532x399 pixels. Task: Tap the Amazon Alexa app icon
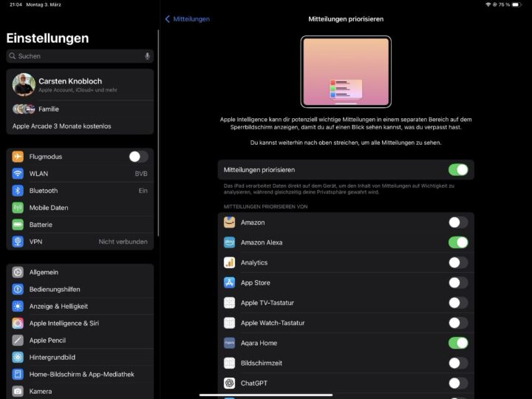click(x=229, y=242)
